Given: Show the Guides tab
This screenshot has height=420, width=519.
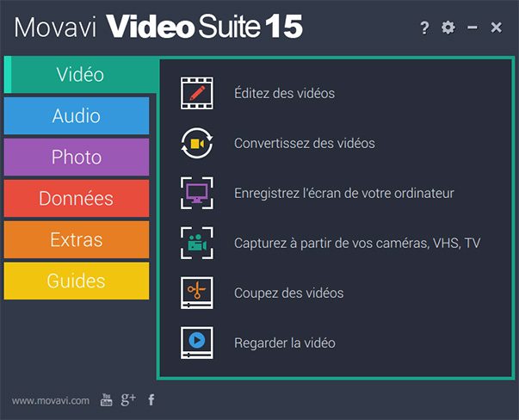Looking at the screenshot, I should coord(77,281).
